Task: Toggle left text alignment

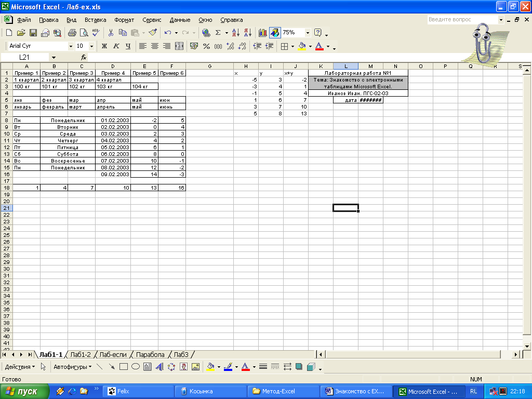Action: click(x=143, y=46)
